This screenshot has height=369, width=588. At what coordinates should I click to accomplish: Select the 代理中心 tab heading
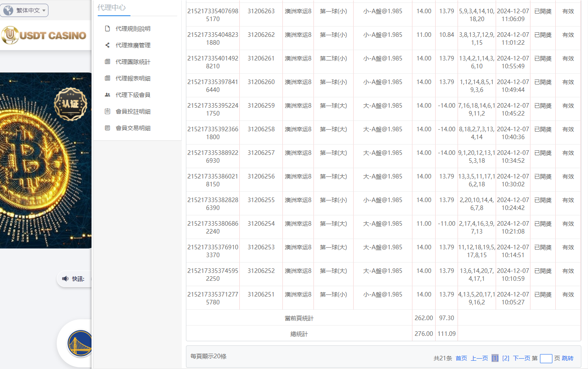pos(112,7)
